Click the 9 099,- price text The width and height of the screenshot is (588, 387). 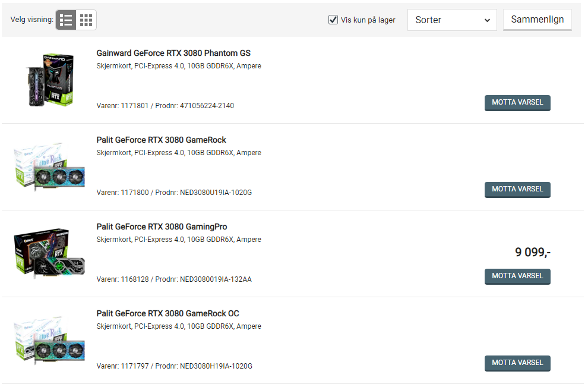coord(533,252)
